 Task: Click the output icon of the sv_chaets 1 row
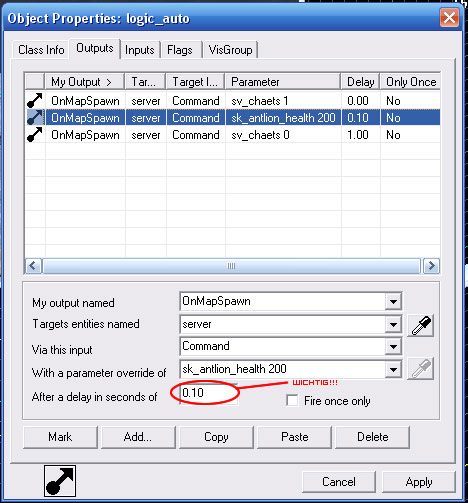pyautogui.click(x=35, y=100)
